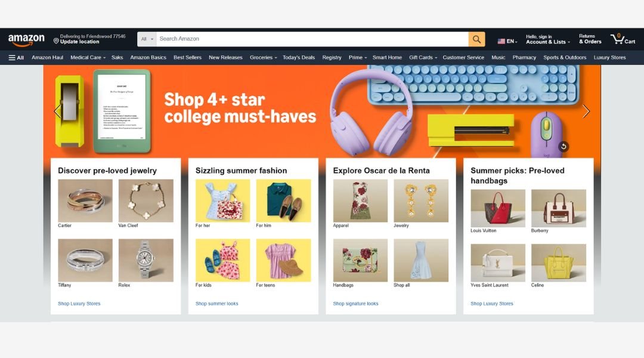Open Today's Deals nav item

pos(299,57)
